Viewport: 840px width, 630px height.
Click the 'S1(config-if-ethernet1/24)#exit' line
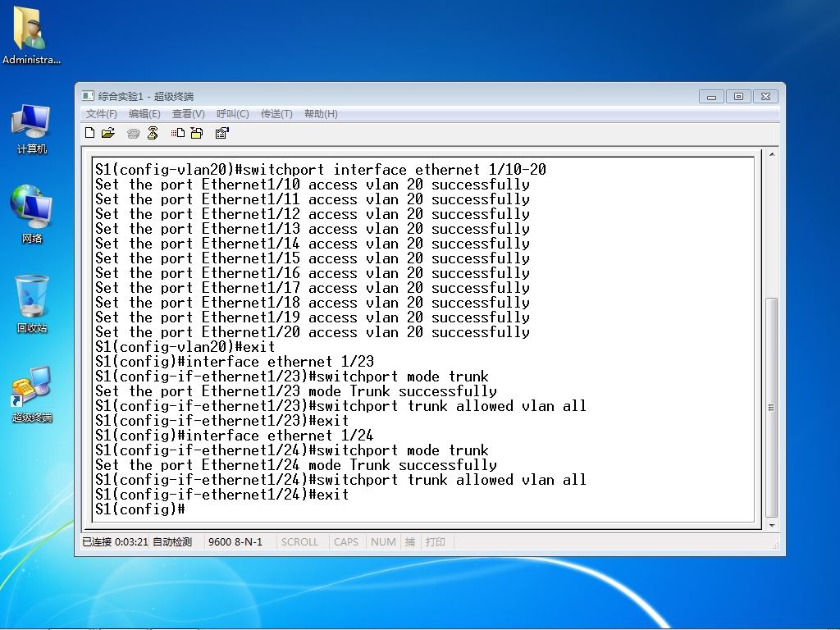pos(221,495)
